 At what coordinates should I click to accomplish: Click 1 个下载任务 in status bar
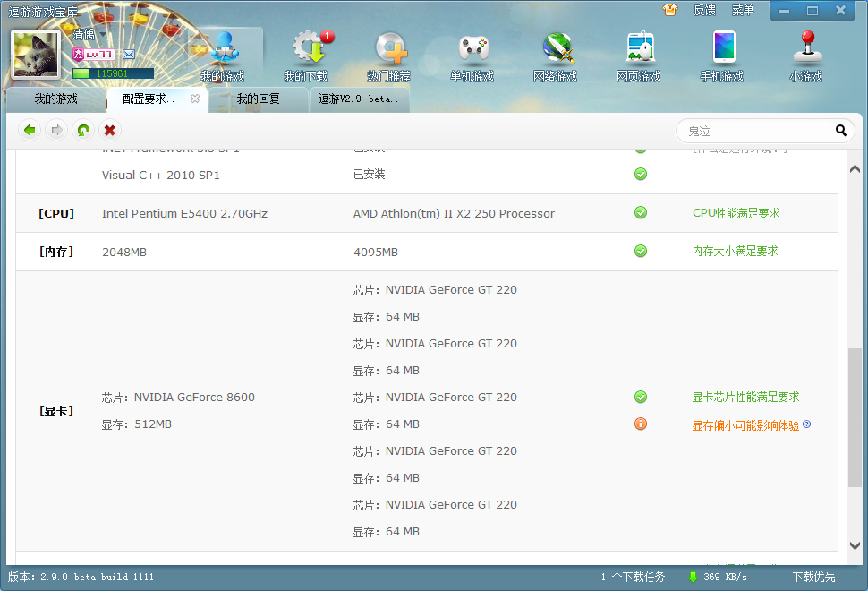pos(633,578)
